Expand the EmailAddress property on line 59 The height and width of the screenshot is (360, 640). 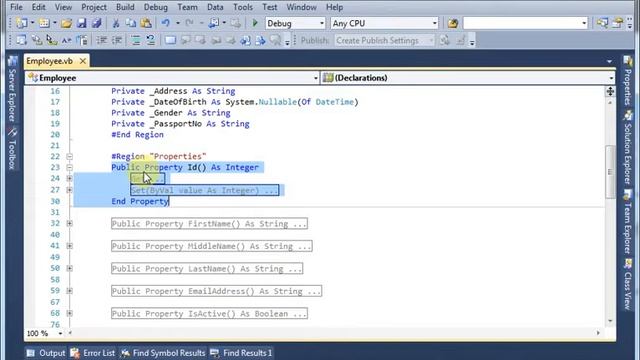(69, 291)
